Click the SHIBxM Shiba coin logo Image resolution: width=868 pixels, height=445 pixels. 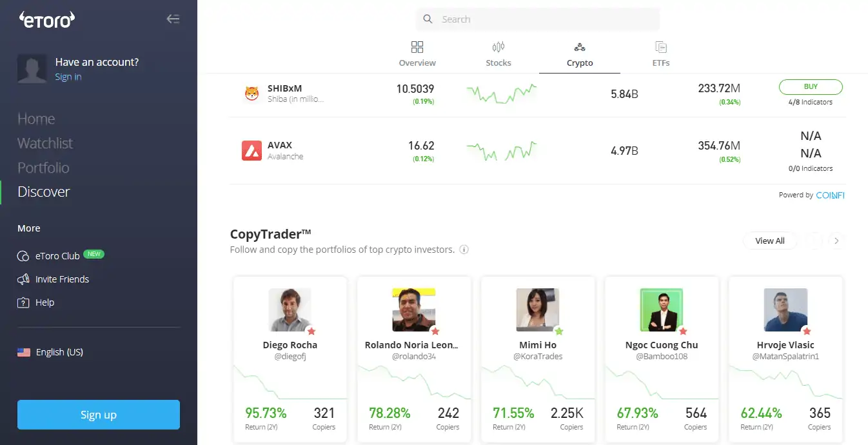click(252, 94)
